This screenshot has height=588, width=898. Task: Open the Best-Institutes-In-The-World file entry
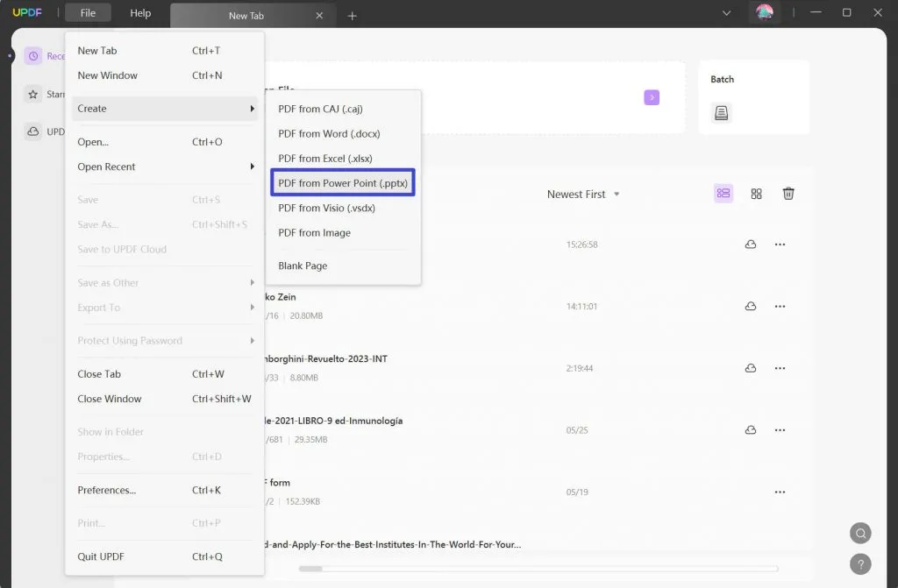pyautogui.click(x=393, y=544)
